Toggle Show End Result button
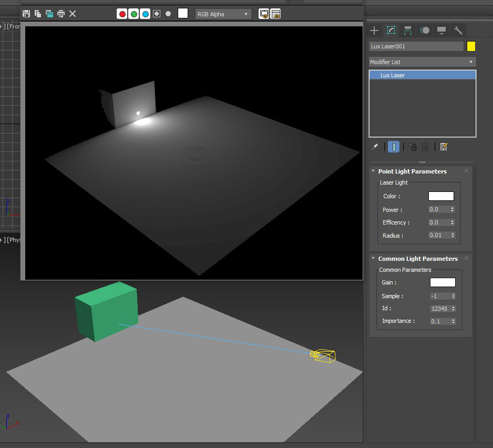 click(394, 147)
